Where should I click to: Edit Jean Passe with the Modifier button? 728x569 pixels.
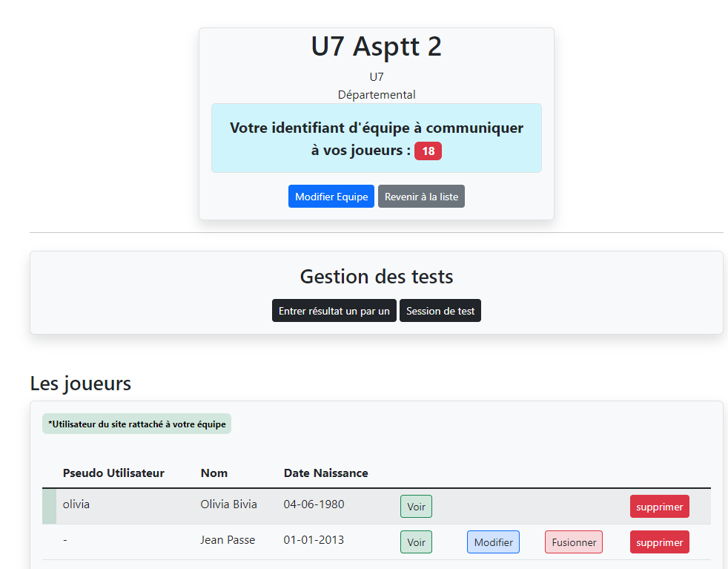tap(493, 542)
